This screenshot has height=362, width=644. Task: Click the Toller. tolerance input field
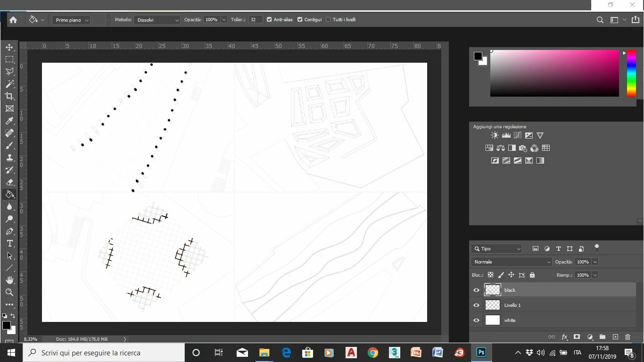pyautogui.click(x=256, y=20)
